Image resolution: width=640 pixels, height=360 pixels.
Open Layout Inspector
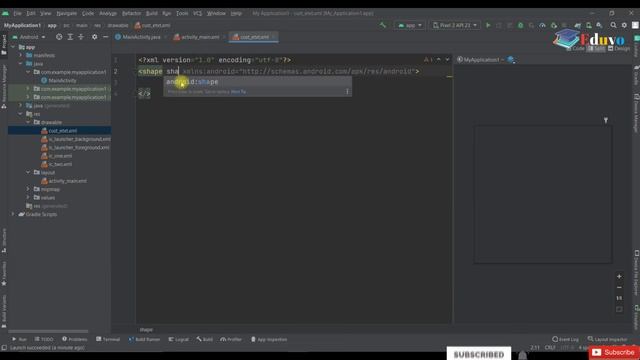click(x=607, y=339)
